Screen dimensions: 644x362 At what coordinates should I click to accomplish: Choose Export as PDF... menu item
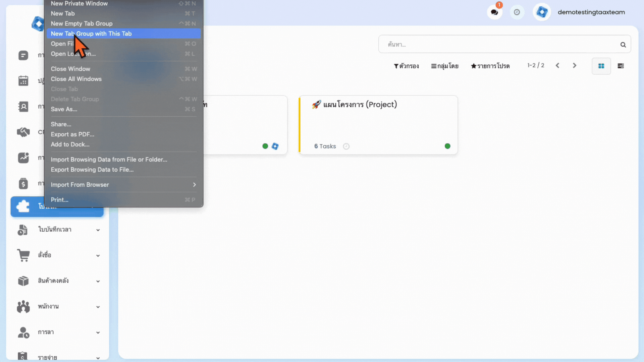pos(123,134)
